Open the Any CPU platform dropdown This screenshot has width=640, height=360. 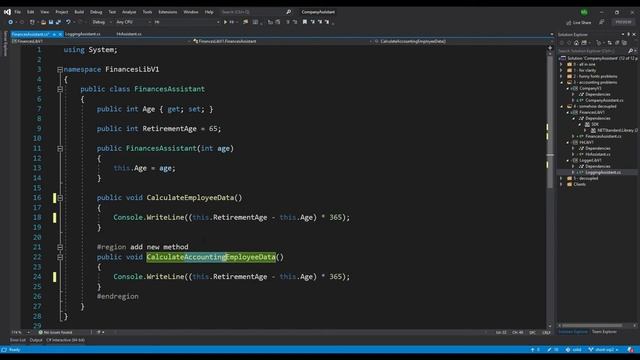(133, 22)
